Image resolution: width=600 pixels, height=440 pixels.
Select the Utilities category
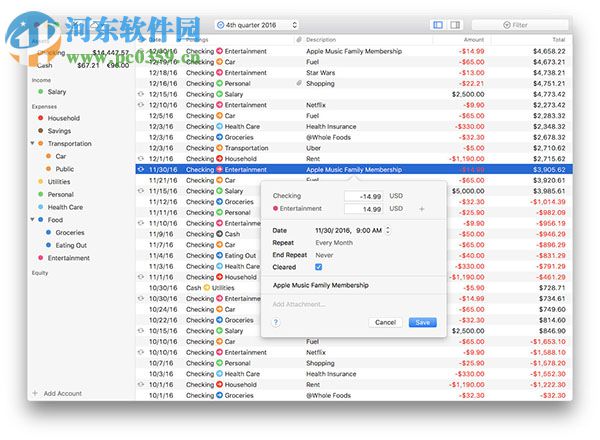(59, 182)
